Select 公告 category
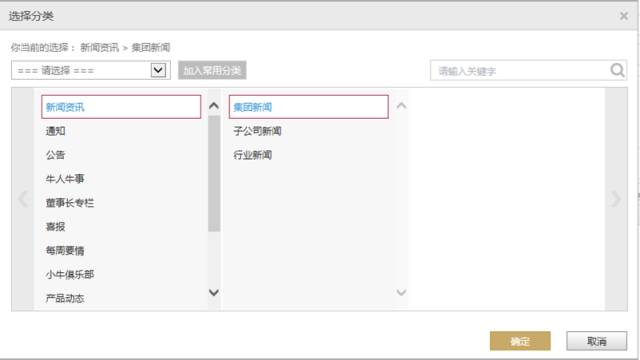 click(x=56, y=155)
